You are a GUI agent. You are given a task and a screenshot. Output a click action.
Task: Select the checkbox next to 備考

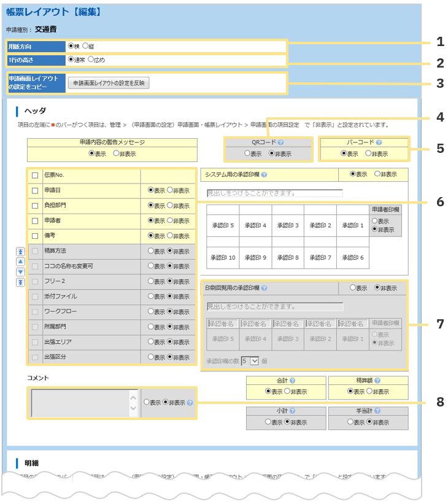click(35, 235)
